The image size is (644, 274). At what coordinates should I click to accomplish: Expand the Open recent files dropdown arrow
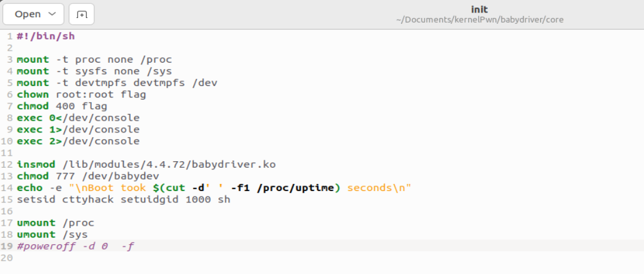[52, 14]
